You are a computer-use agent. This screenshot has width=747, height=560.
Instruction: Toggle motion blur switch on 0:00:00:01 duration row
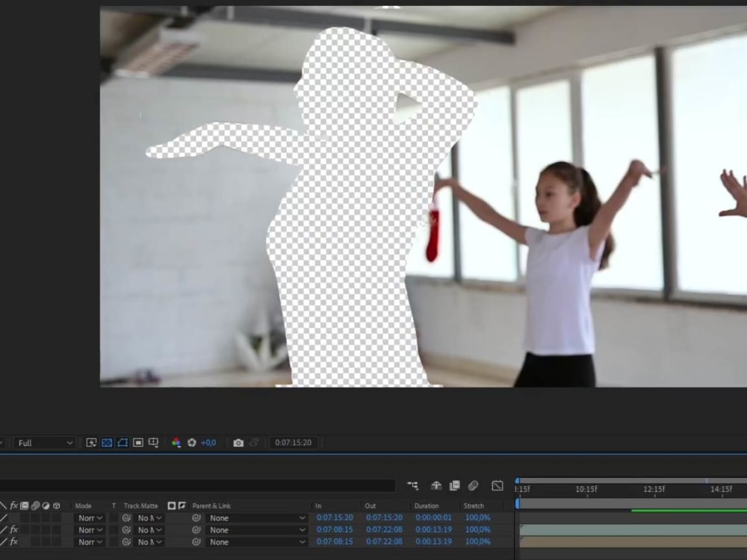pos(35,517)
